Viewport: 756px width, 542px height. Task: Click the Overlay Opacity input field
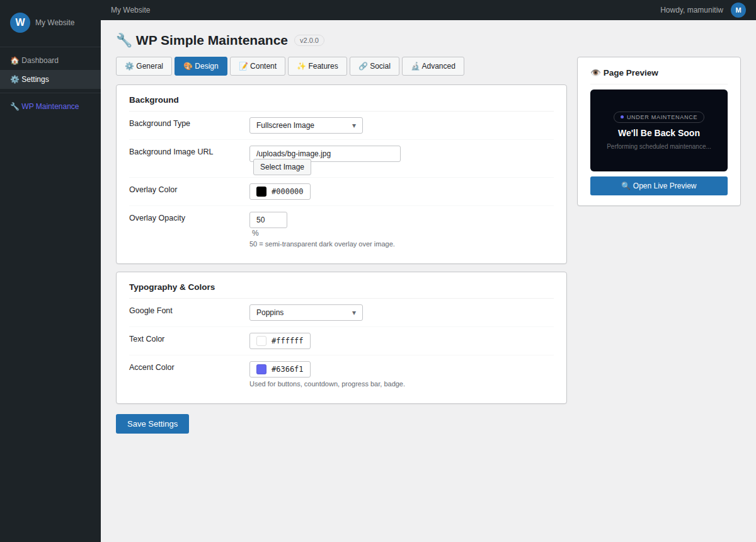[x=268, y=219]
